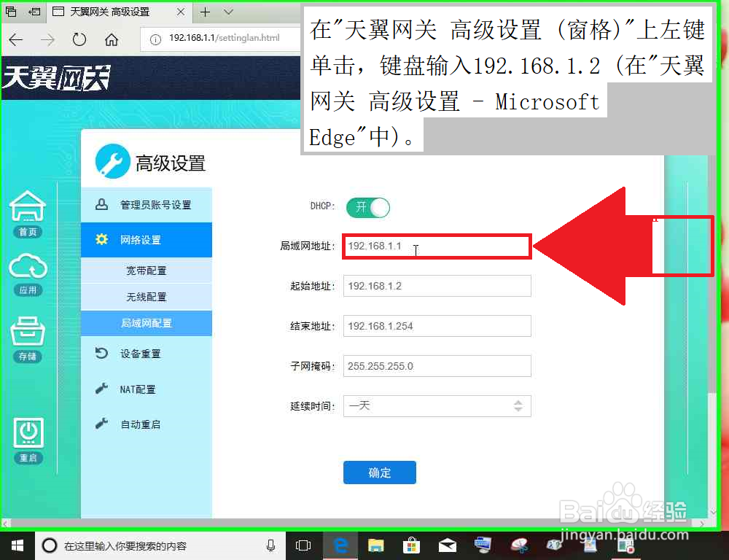Click the set-aside tabs icon
The image size is (729, 560).
(x=34, y=12)
